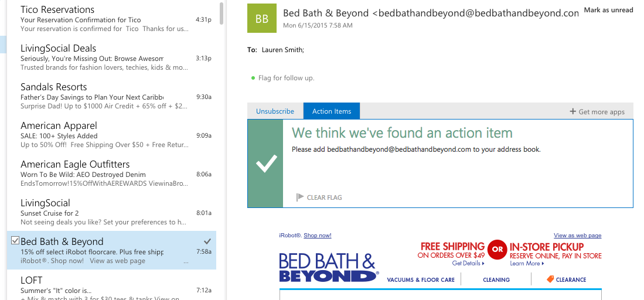Click the plus icon beside Get more apps
Viewport: 644px width, 300px height.
click(x=573, y=111)
